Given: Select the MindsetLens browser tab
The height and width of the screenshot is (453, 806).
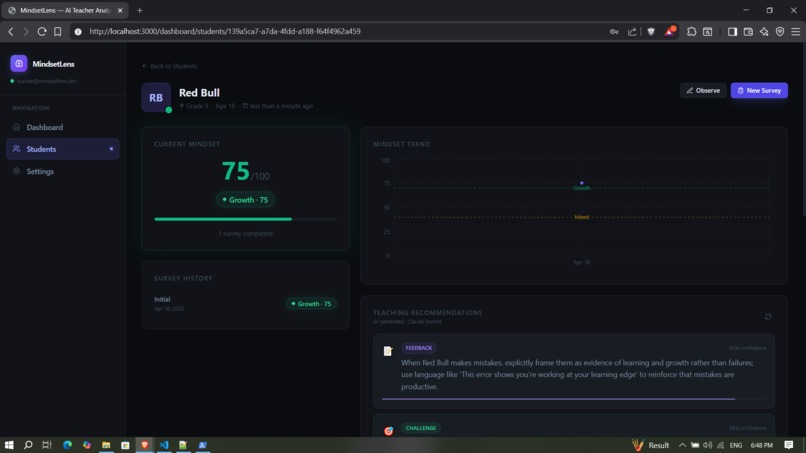Looking at the screenshot, I should (x=65, y=10).
